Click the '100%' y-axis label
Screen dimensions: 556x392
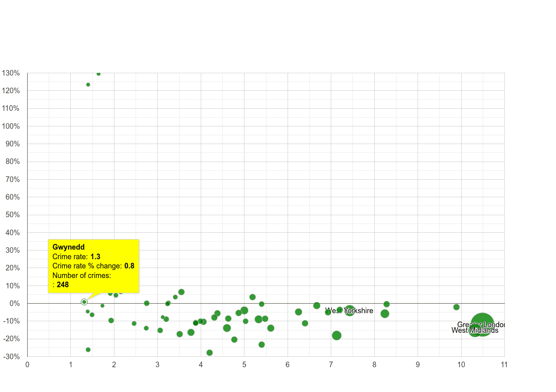click(x=11, y=126)
